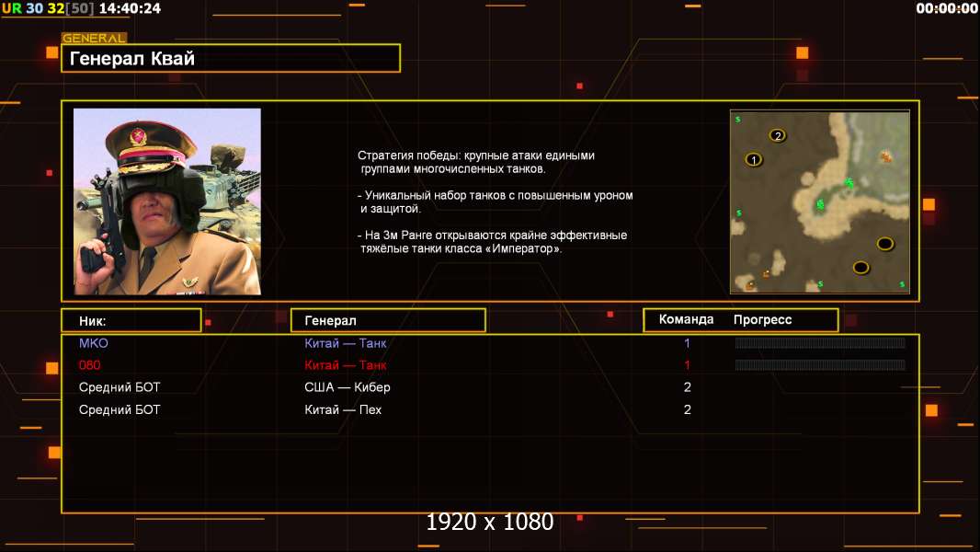Click the 'Стратегия победы' description line
Image resolution: width=980 pixels, height=552 pixels.
point(476,162)
